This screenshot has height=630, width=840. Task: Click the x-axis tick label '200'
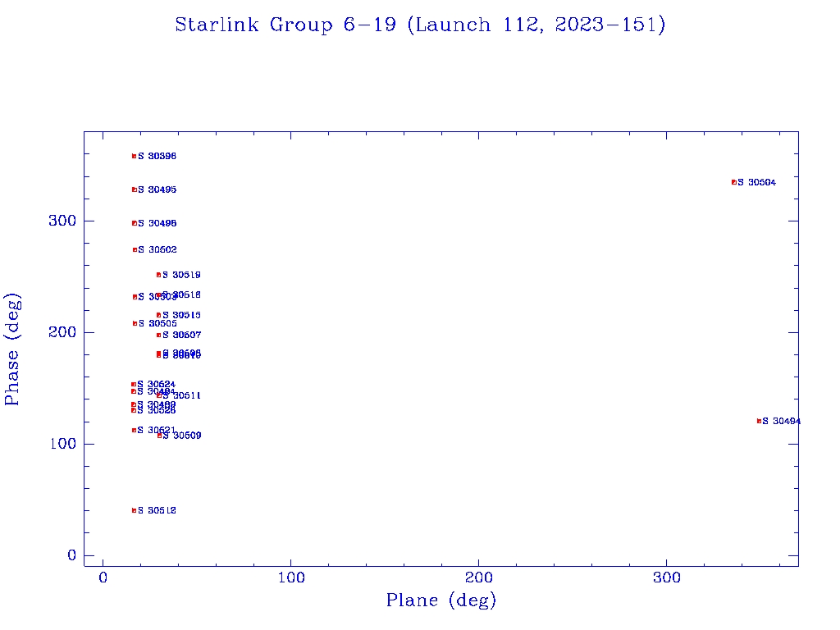[x=479, y=577]
